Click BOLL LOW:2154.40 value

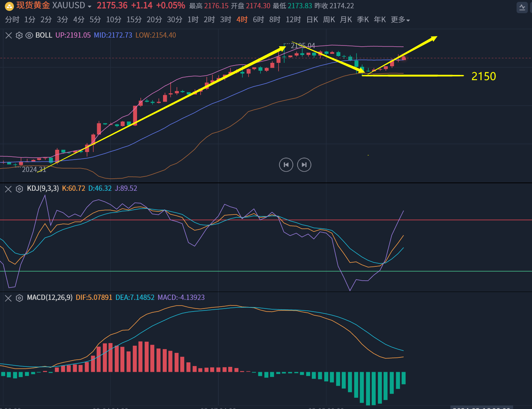point(155,35)
